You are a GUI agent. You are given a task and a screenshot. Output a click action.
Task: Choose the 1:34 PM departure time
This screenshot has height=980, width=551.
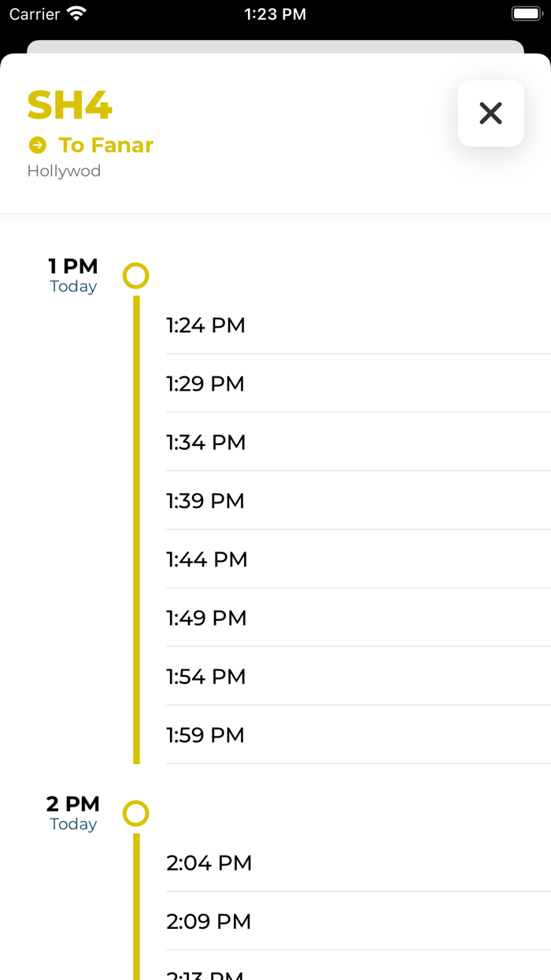206,442
